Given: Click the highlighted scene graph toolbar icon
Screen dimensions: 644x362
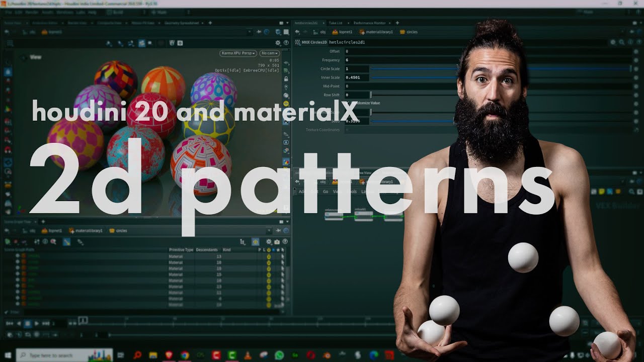Looking at the screenshot, I should pyautogui.click(x=66, y=242).
